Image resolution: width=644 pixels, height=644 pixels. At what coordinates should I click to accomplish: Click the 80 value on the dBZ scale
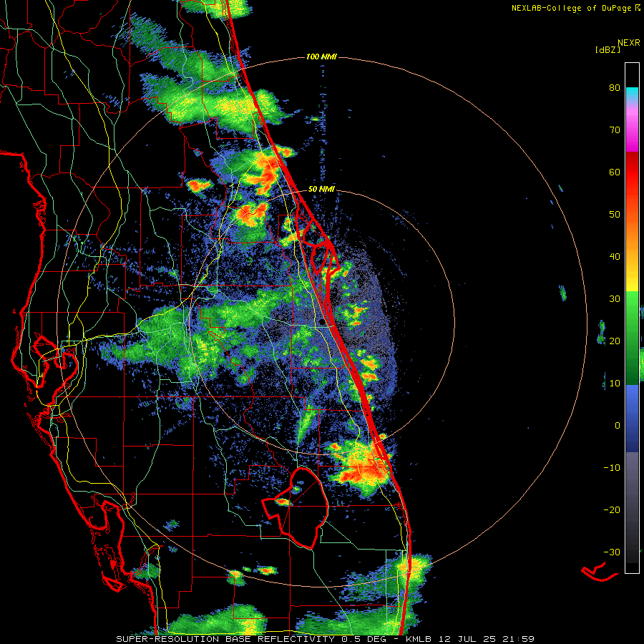(615, 88)
